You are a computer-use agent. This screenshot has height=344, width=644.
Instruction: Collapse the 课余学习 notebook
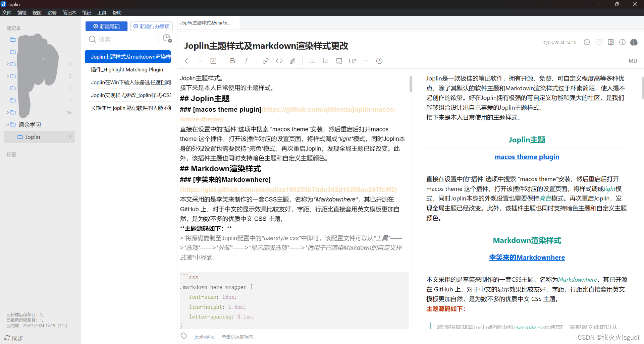pyautogui.click(x=7, y=124)
